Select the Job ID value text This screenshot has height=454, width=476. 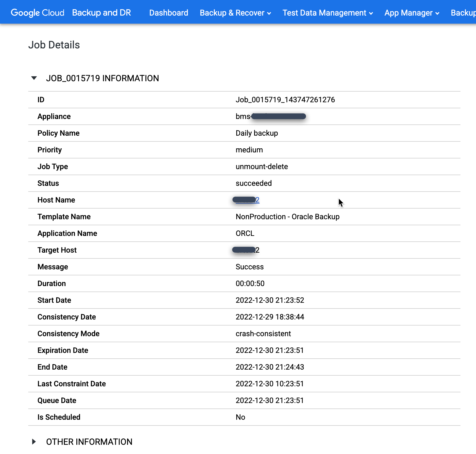tap(285, 100)
